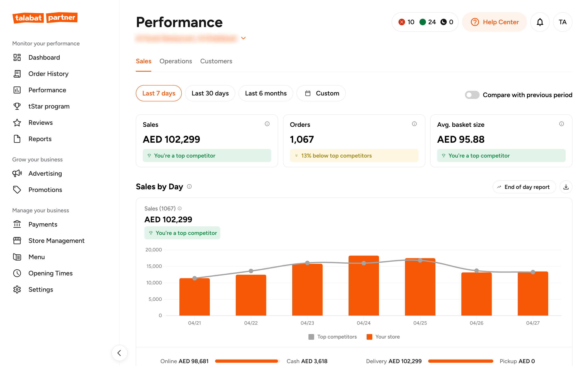Image resolution: width=588 pixels, height=366 pixels.
Task: Click the Delivery vs Pickup progress bar
Action: click(461, 361)
